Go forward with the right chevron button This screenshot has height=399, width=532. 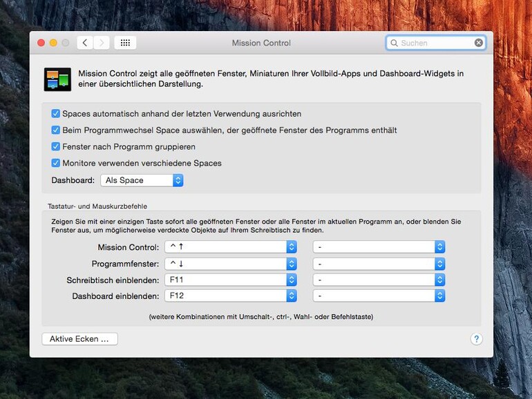102,43
